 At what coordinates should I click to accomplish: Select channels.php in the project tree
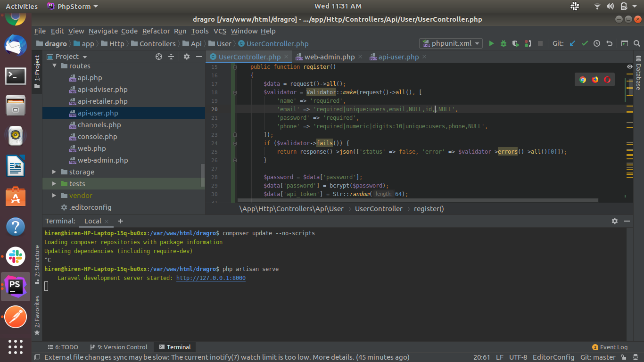click(x=99, y=125)
